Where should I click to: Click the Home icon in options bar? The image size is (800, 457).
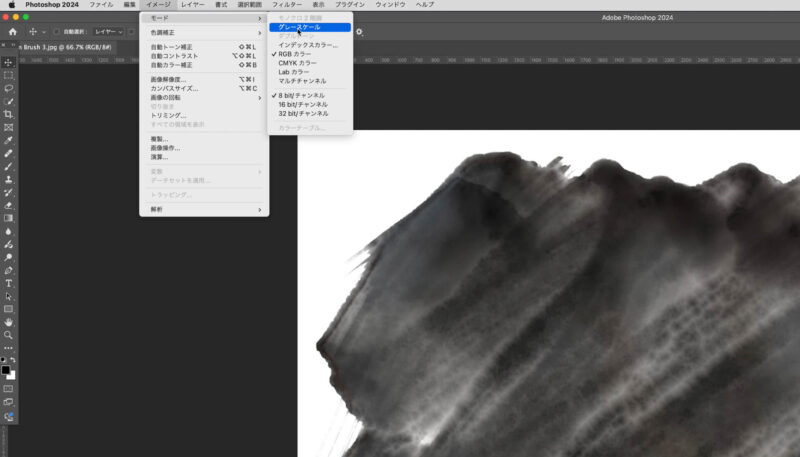13,32
